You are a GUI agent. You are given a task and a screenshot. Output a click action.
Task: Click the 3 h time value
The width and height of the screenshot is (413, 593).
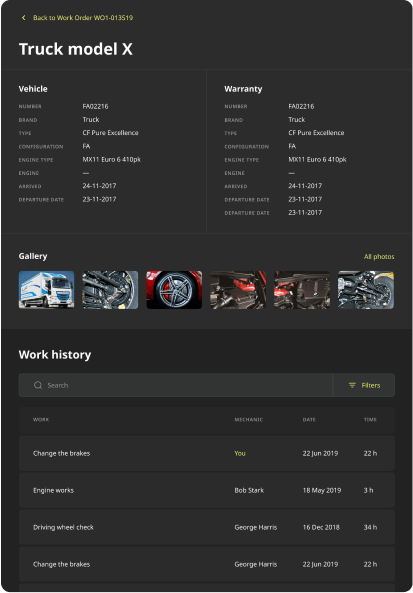(368, 490)
